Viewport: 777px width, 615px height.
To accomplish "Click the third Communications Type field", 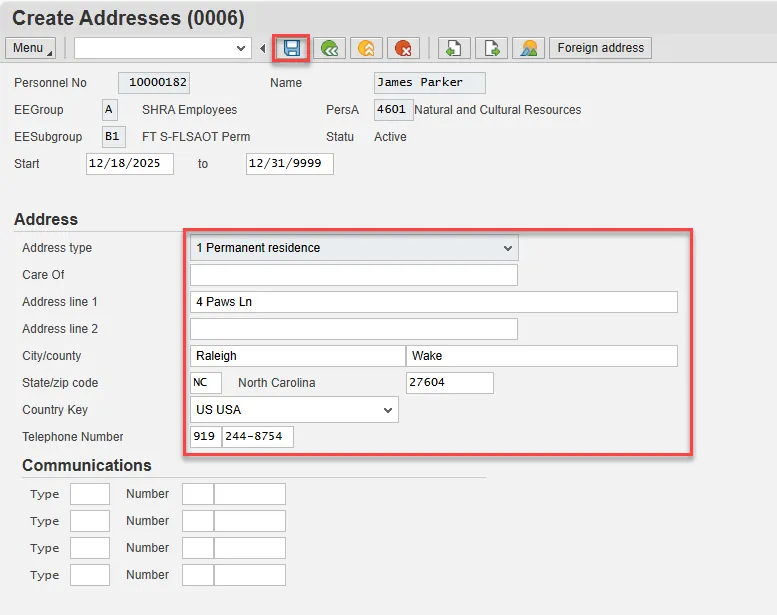I will pos(90,548).
